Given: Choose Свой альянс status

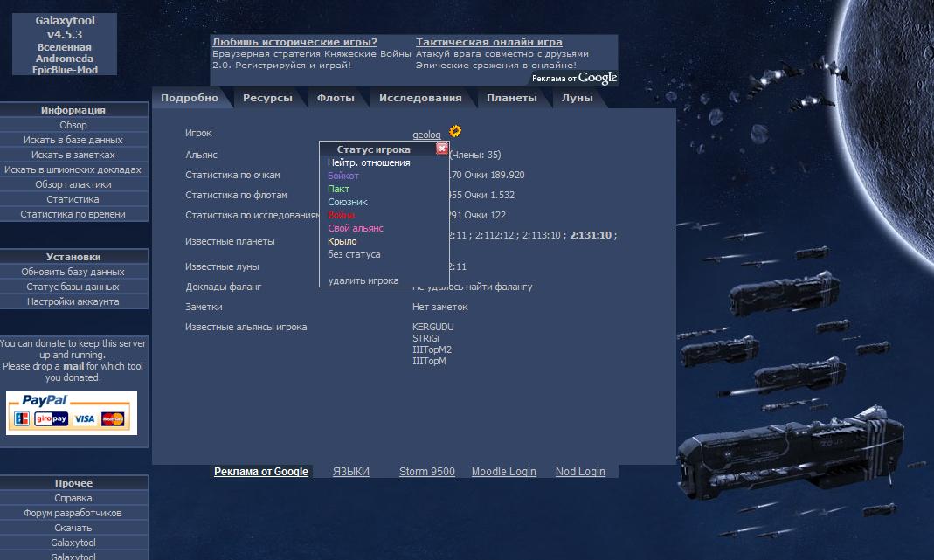Looking at the screenshot, I should pos(356,228).
